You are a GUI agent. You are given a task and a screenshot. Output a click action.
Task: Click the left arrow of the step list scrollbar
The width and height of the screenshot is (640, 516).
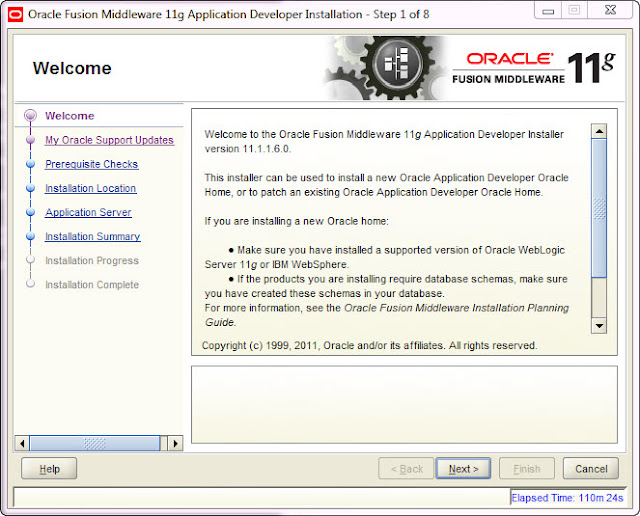click(22, 443)
